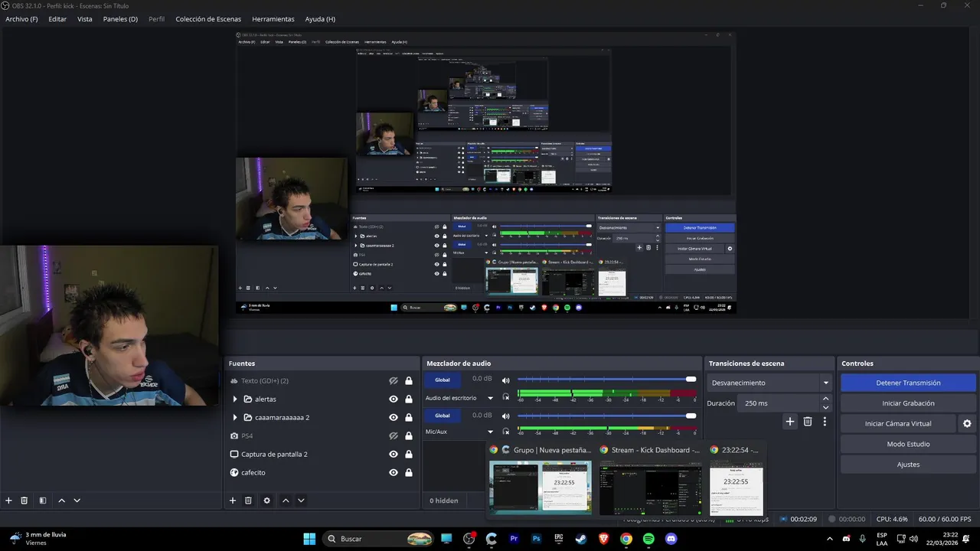Adjust Audio del escritorio volume slider

coord(606,379)
